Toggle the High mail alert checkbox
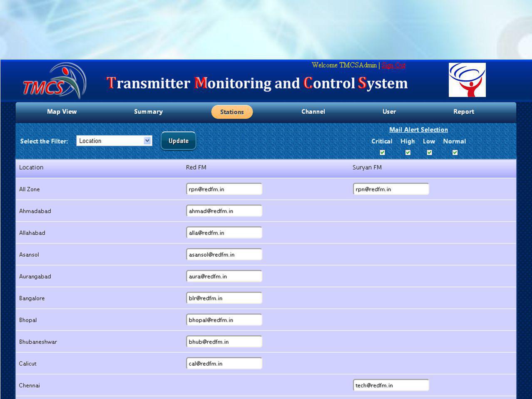The image size is (532, 399). pyautogui.click(x=408, y=153)
